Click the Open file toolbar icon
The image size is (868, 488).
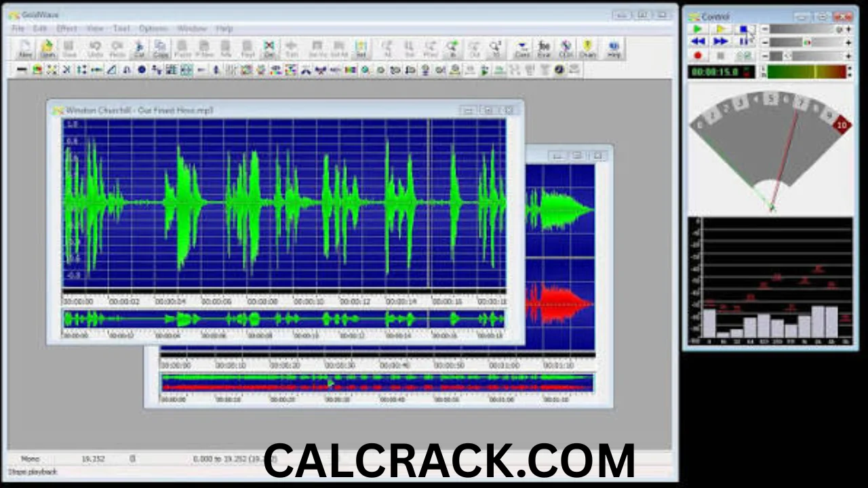click(47, 49)
